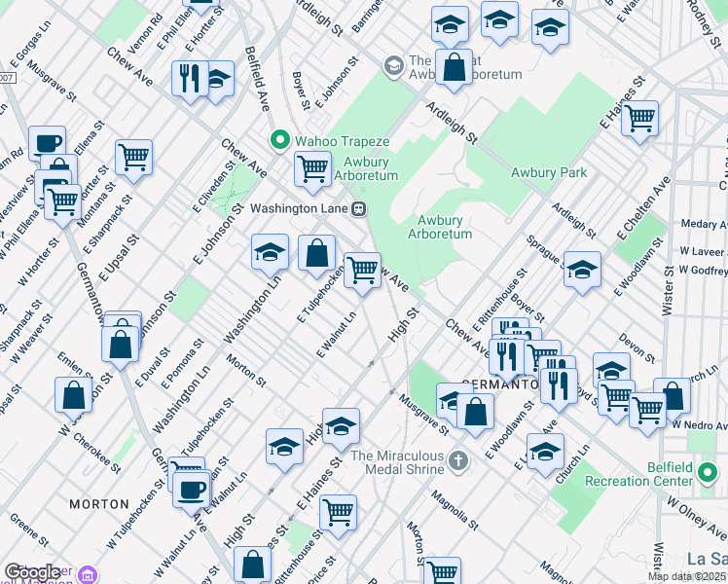Open the shopping cart marker below Morton St at the bottom edge
The image size is (728, 584).
coord(443,570)
